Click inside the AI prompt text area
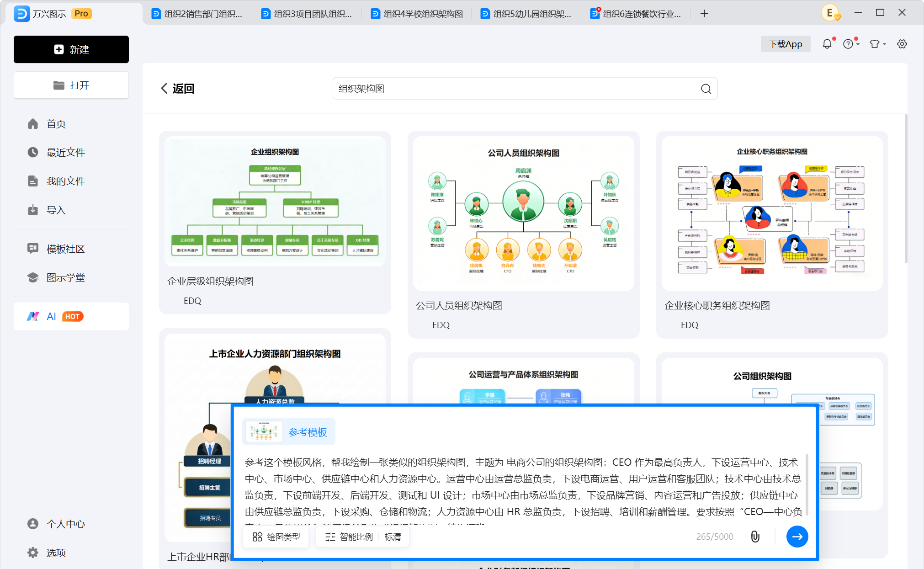The width and height of the screenshot is (924, 569). point(523,487)
